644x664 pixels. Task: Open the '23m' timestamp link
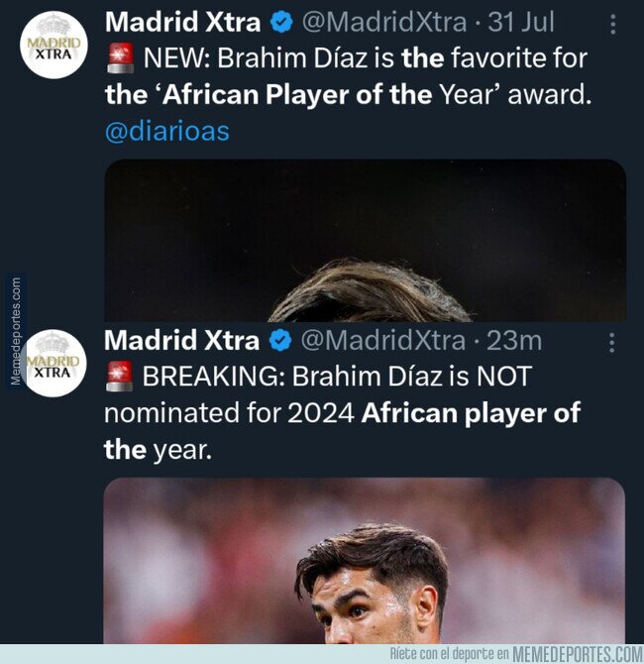(517, 342)
